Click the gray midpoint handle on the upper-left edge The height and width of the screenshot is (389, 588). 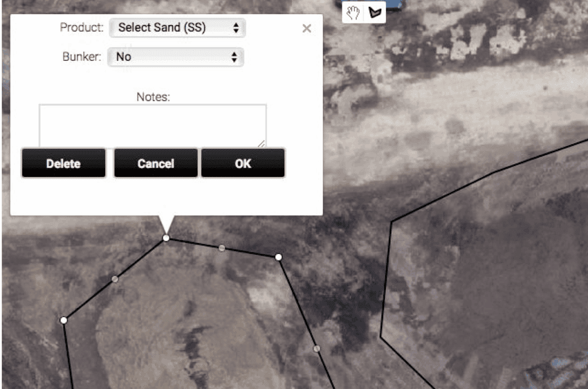(x=115, y=279)
